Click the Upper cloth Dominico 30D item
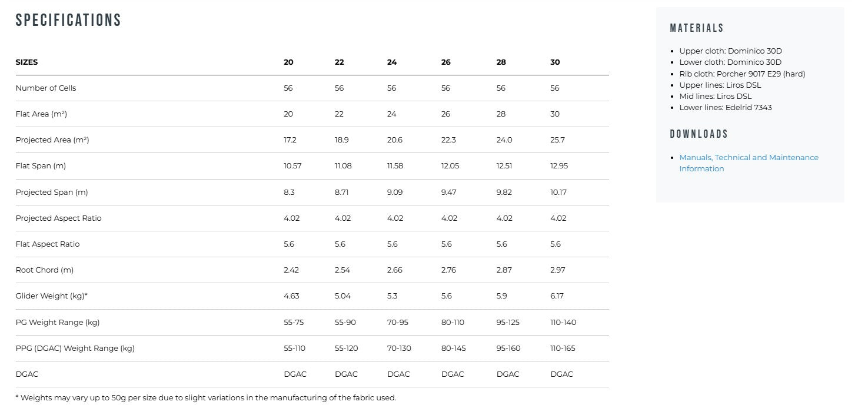The image size is (868, 418). tap(730, 51)
